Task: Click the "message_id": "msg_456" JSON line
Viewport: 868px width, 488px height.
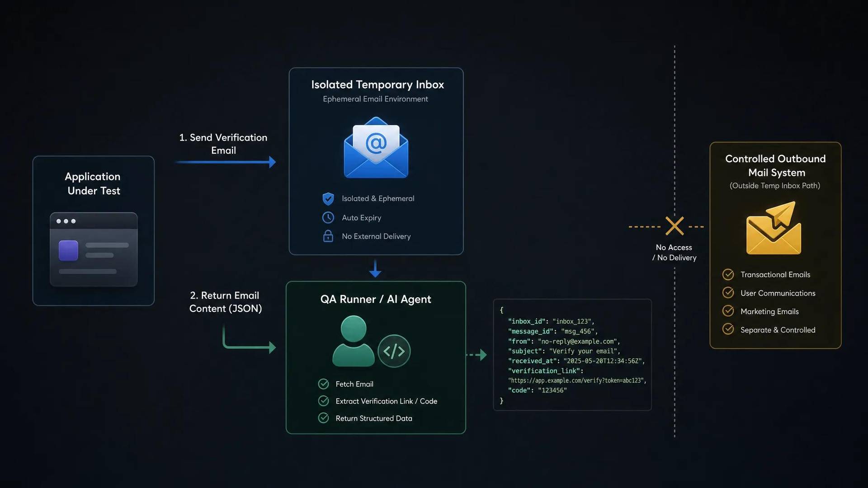Action: point(553,331)
